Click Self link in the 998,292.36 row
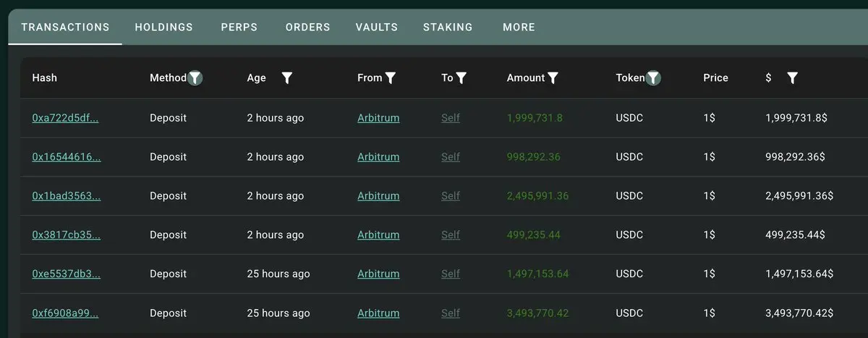The image size is (868, 338). click(x=451, y=157)
